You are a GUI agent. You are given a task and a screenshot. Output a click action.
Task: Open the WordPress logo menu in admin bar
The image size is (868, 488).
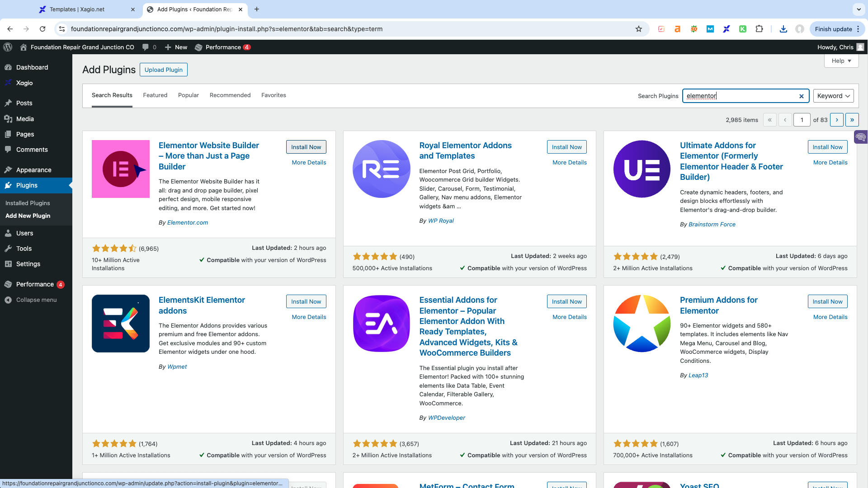[x=8, y=47]
